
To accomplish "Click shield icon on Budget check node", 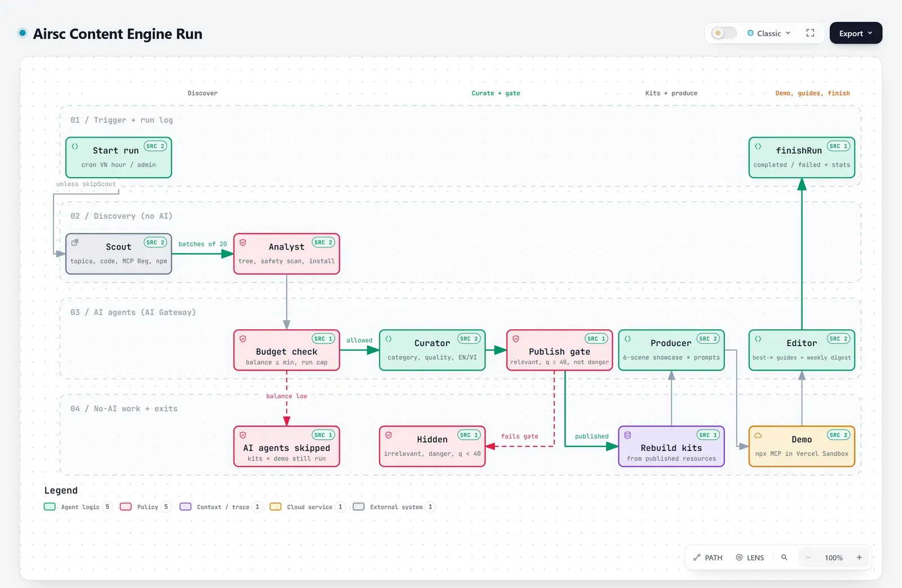I will (x=243, y=339).
